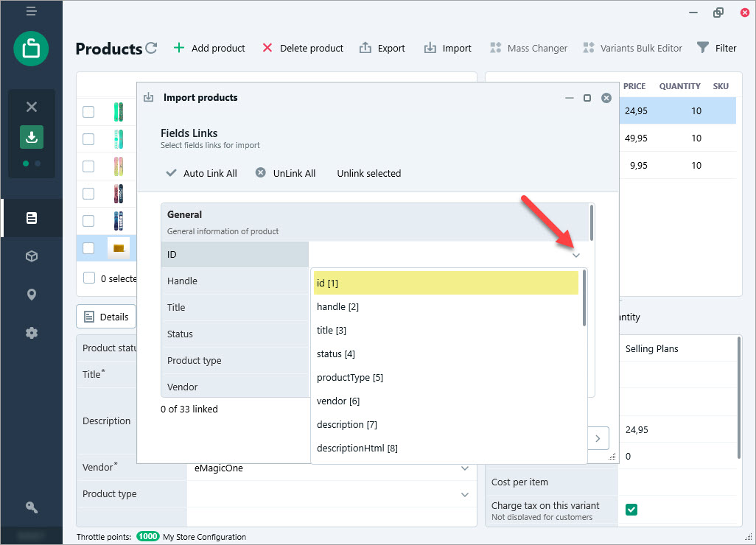Screen dimensions: 756x545
Task: Open Mass Changer
Action: pos(528,48)
